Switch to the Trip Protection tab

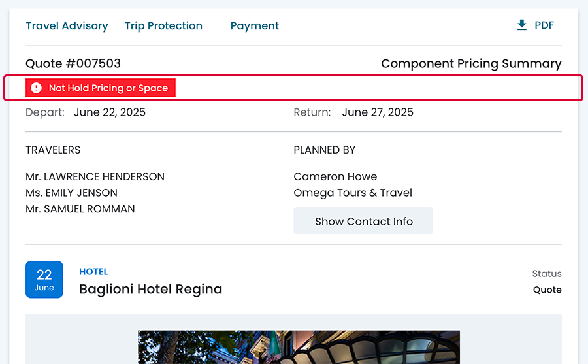tap(163, 26)
